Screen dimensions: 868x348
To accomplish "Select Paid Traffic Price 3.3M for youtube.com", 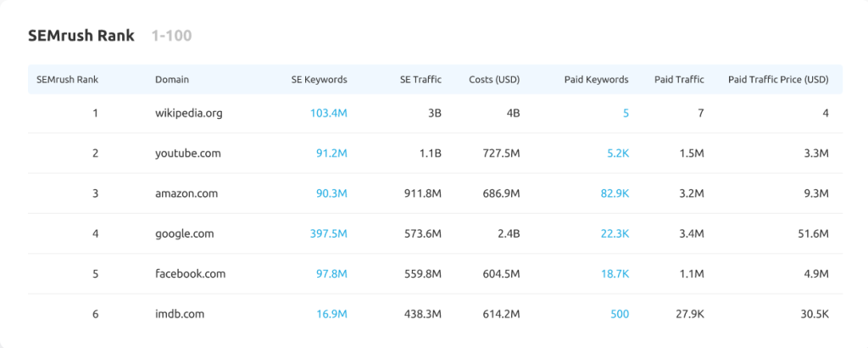I will [x=816, y=154].
